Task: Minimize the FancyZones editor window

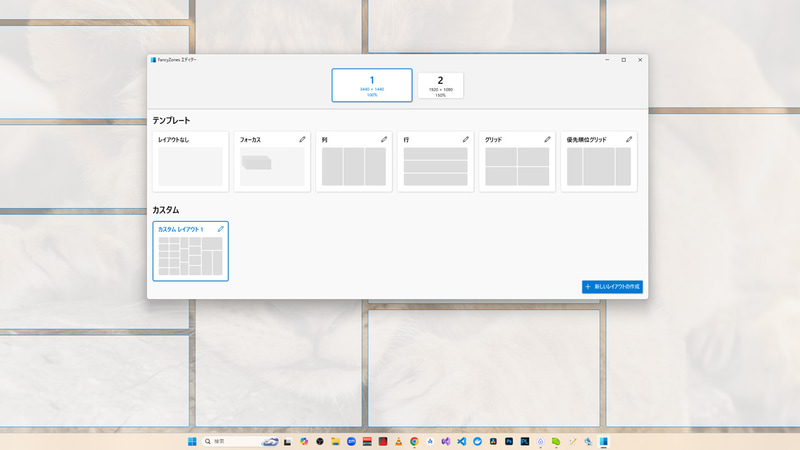Action: 607,60
